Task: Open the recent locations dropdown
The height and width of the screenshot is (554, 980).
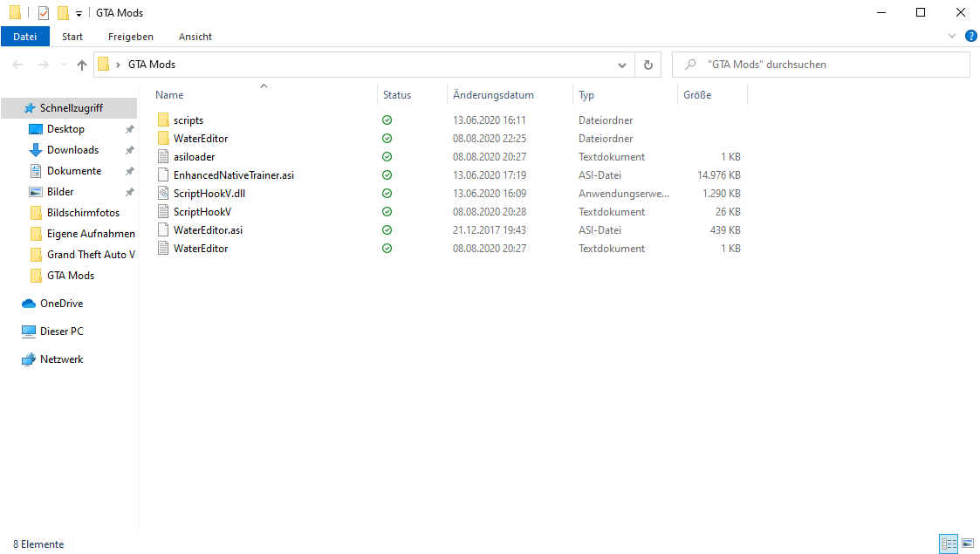Action: (64, 65)
